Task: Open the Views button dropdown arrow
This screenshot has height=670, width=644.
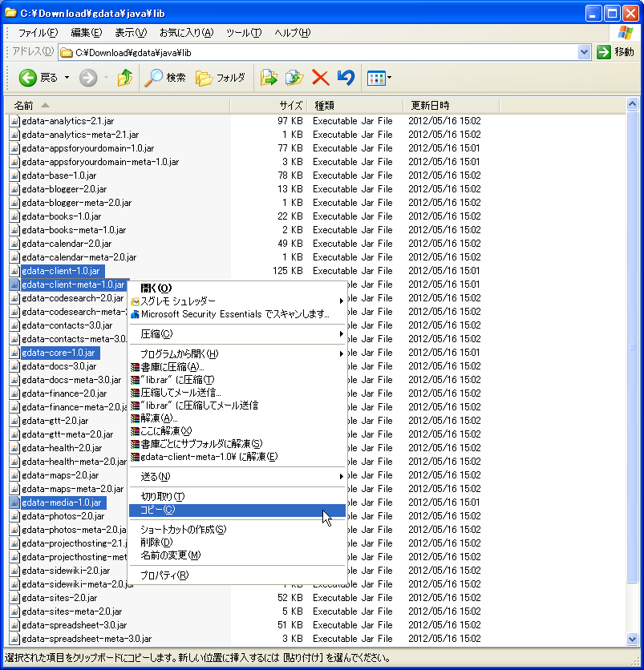Action: (389, 79)
